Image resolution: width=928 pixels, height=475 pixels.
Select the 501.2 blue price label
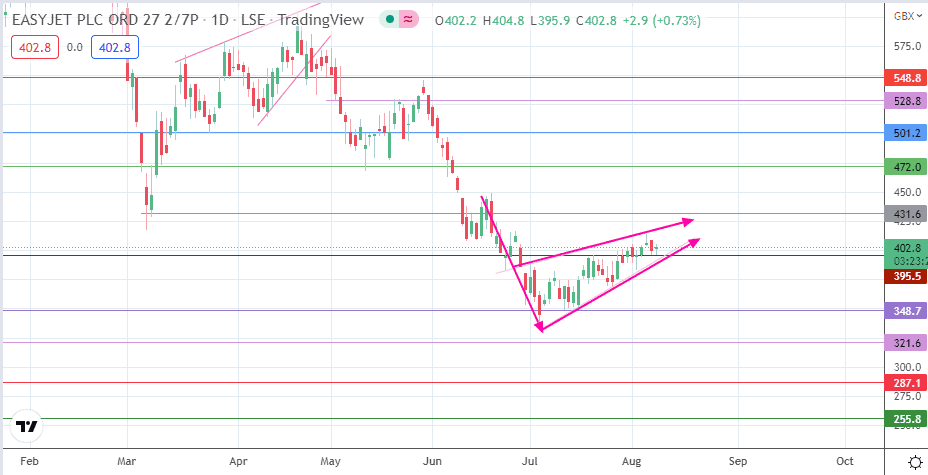[904, 133]
